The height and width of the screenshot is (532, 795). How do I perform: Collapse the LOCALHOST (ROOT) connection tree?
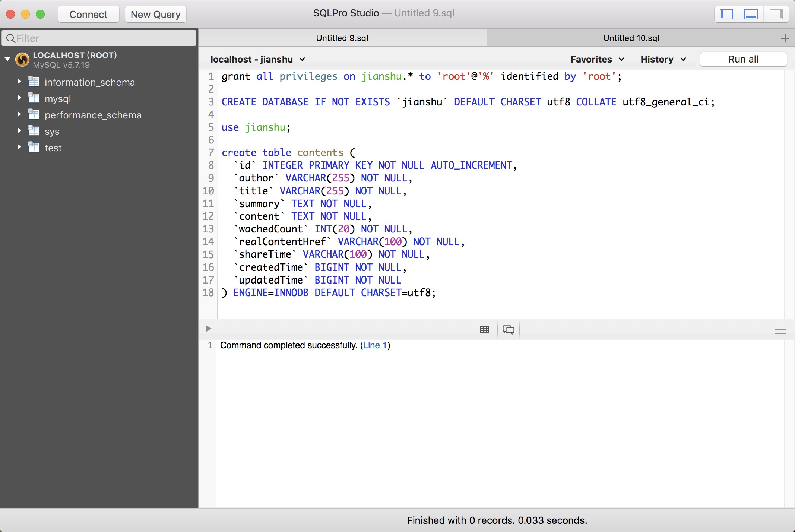pyautogui.click(x=7, y=59)
